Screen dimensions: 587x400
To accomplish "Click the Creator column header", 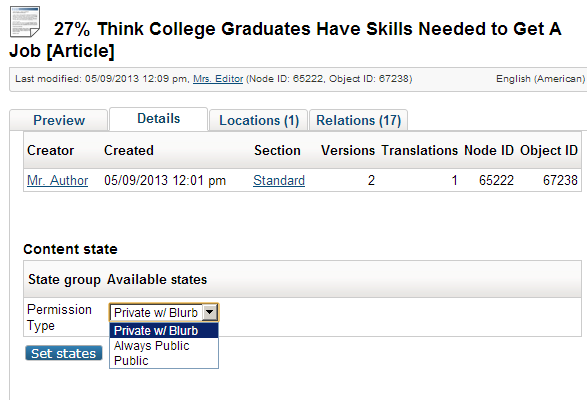I will pyautogui.click(x=51, y=151).
